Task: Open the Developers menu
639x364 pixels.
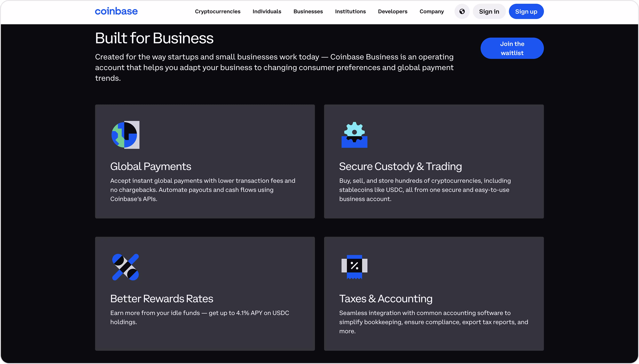Action: [392, 12]
